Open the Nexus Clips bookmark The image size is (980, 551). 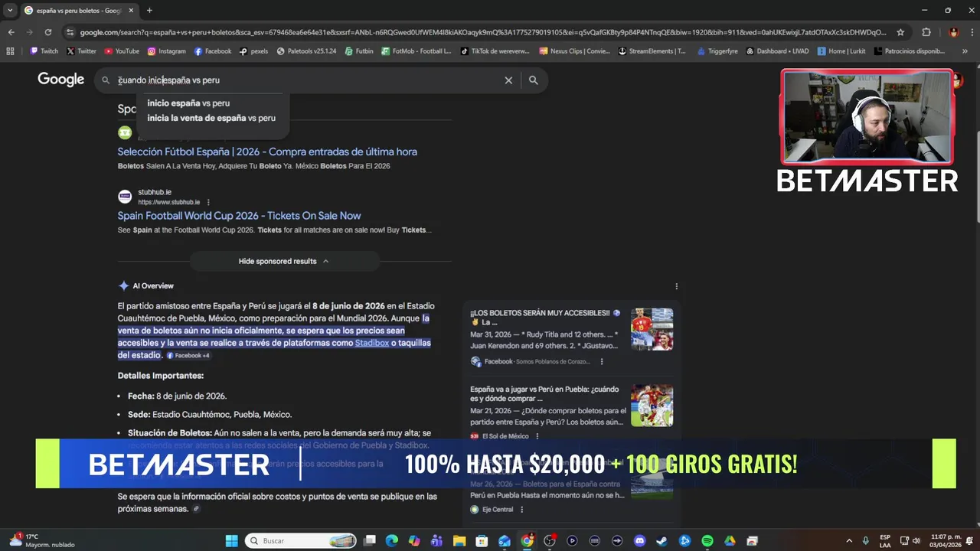(x=574, y=51)
